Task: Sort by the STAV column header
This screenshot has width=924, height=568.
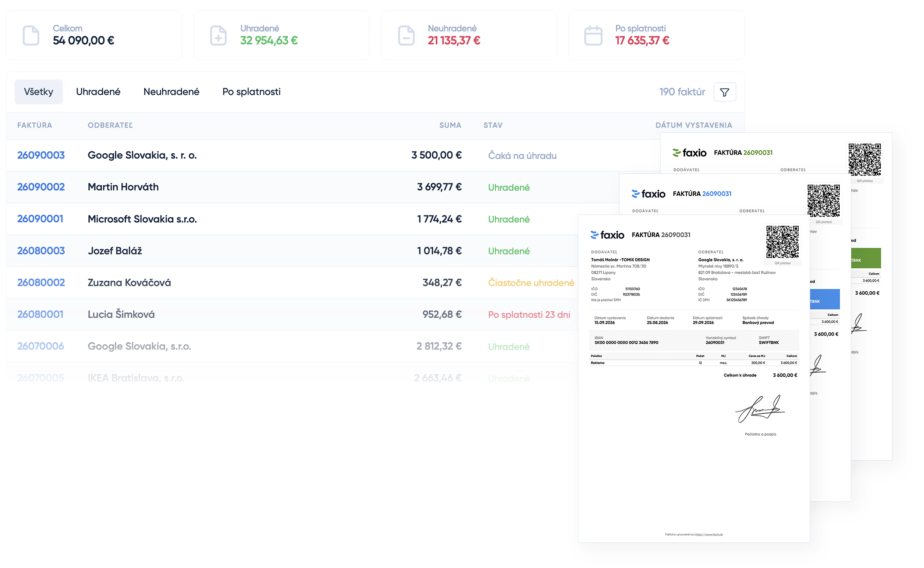Action: coord(493,125)
